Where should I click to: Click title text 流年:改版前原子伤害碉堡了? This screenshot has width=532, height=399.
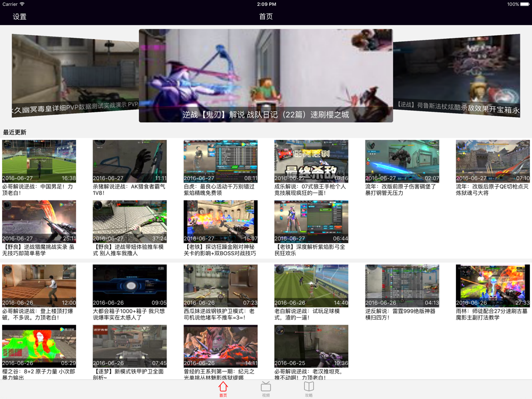coord(401,190)
